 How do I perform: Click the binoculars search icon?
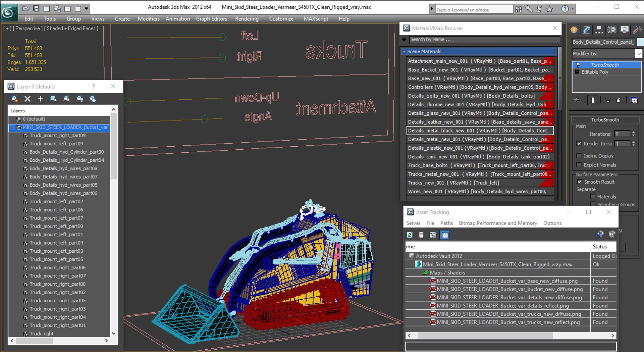coord(519,9)
